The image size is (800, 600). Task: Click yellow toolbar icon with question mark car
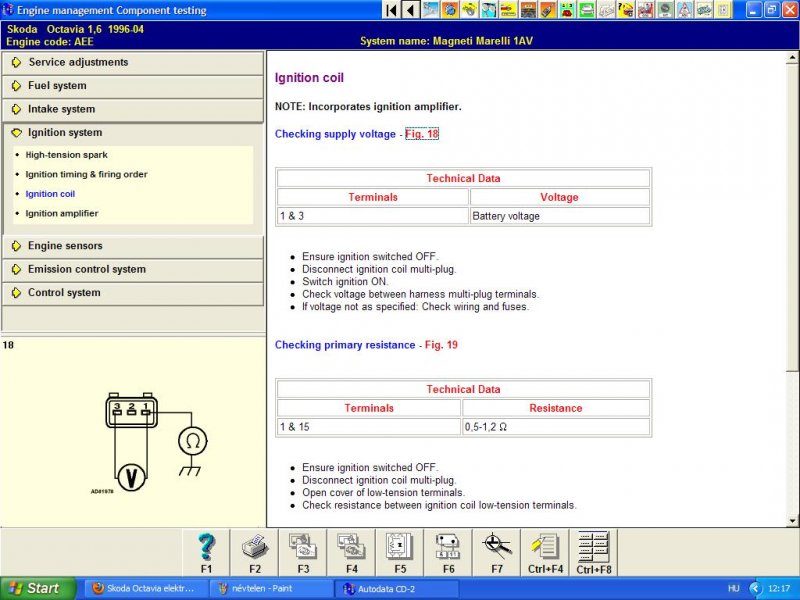626,10
